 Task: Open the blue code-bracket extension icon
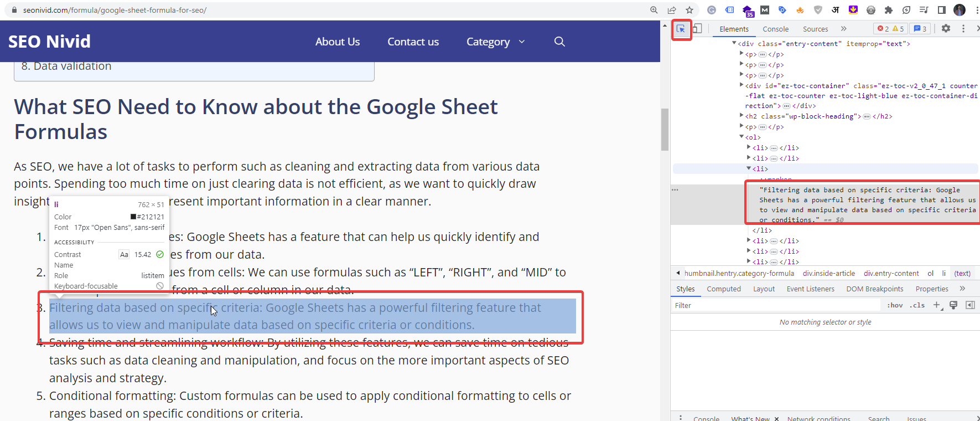tap(730, 10)
